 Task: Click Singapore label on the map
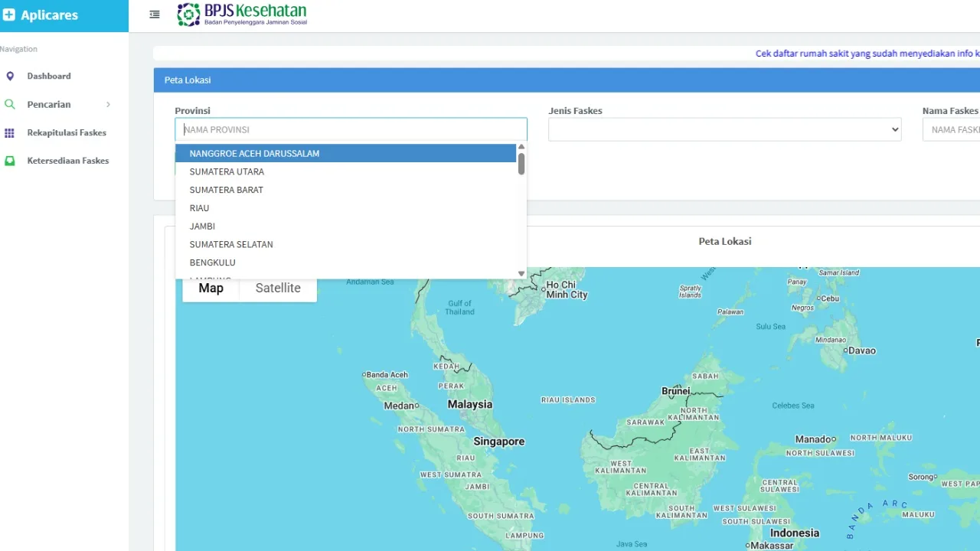(x=499, y=442)
